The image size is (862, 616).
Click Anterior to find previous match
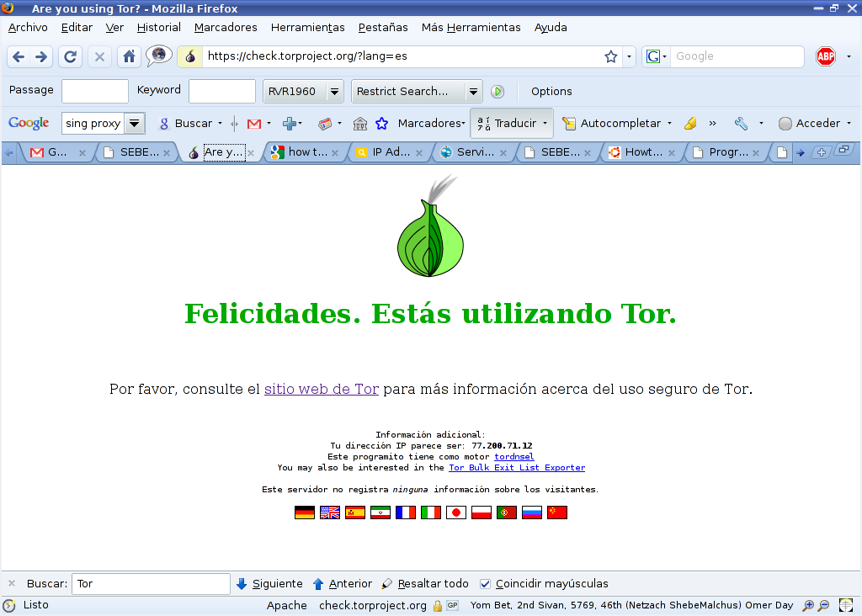(342, 583)
